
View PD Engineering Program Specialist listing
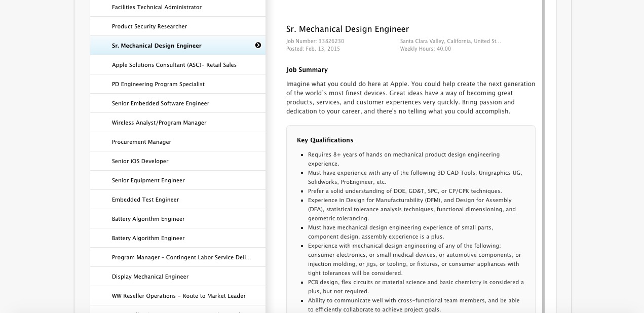point(158,84)
